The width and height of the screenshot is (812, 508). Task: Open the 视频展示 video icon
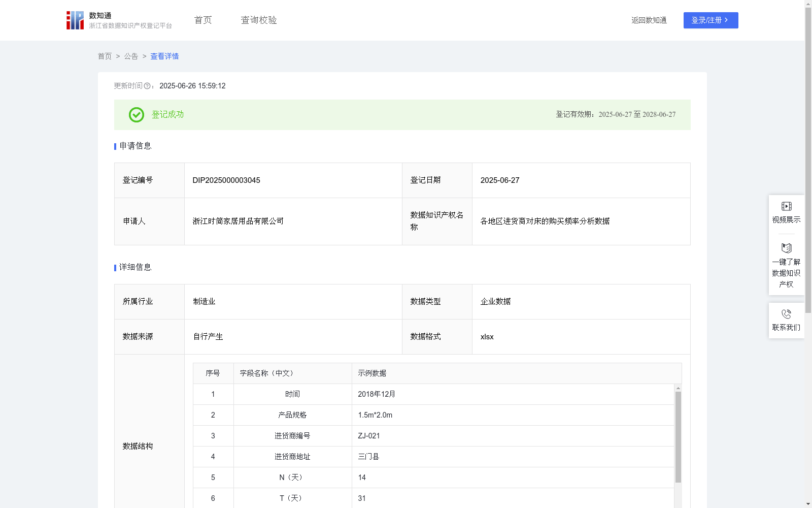[x=786, y=206]
